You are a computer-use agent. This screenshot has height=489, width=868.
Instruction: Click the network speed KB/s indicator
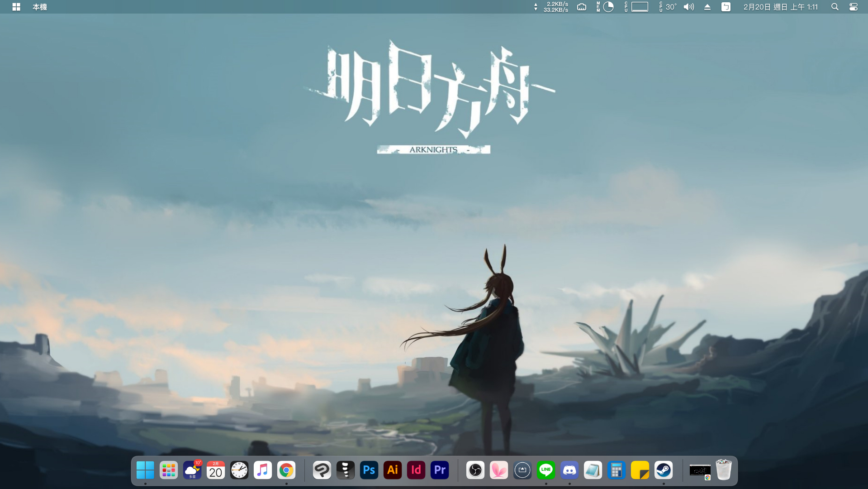[x=551, y=7]
